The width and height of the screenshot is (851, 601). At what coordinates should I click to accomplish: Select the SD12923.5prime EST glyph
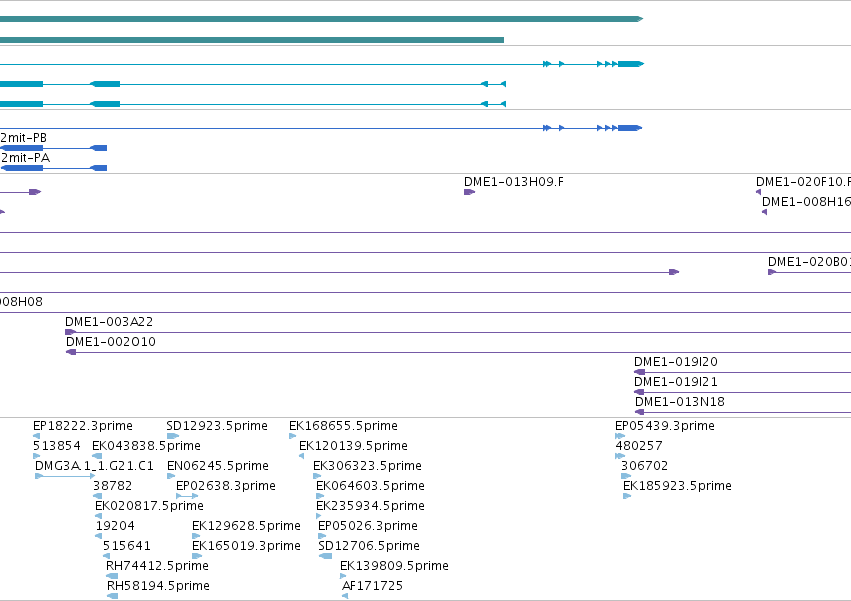(173, 436)
